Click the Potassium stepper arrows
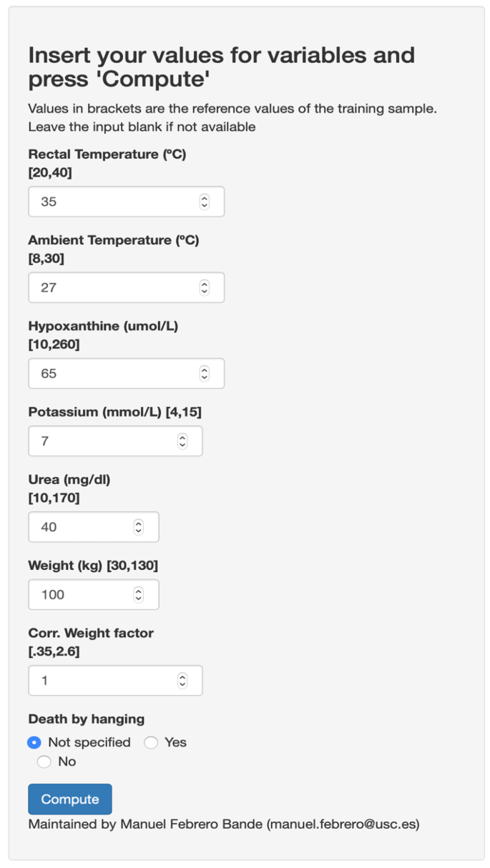The height and width of the screenshot is (868, 490). [x=182, y=441]
